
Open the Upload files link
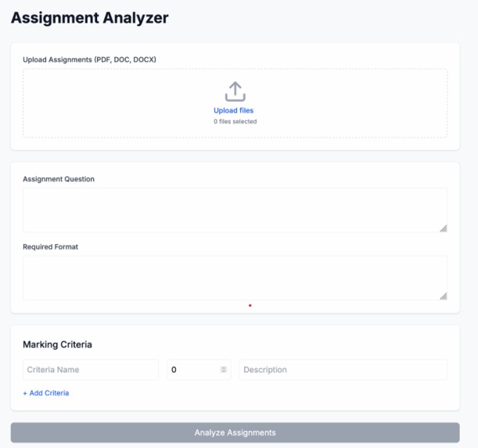click(x=233, y=110)
